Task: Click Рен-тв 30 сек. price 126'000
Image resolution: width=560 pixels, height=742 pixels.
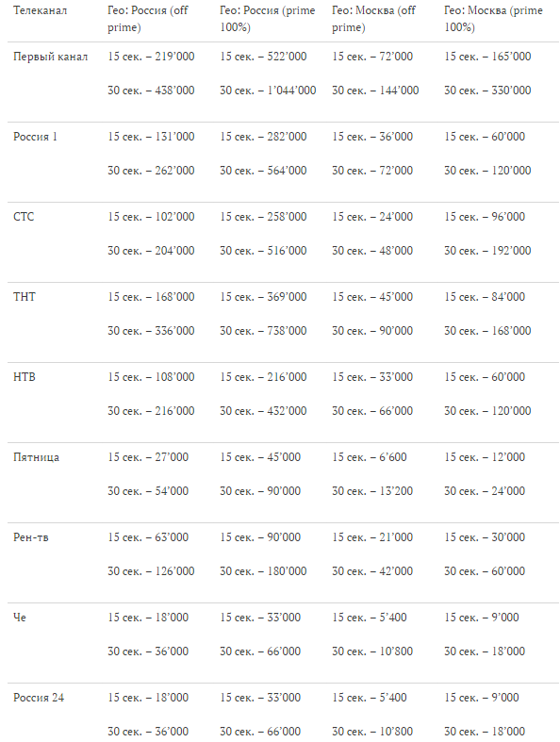Action: [151, 571]
